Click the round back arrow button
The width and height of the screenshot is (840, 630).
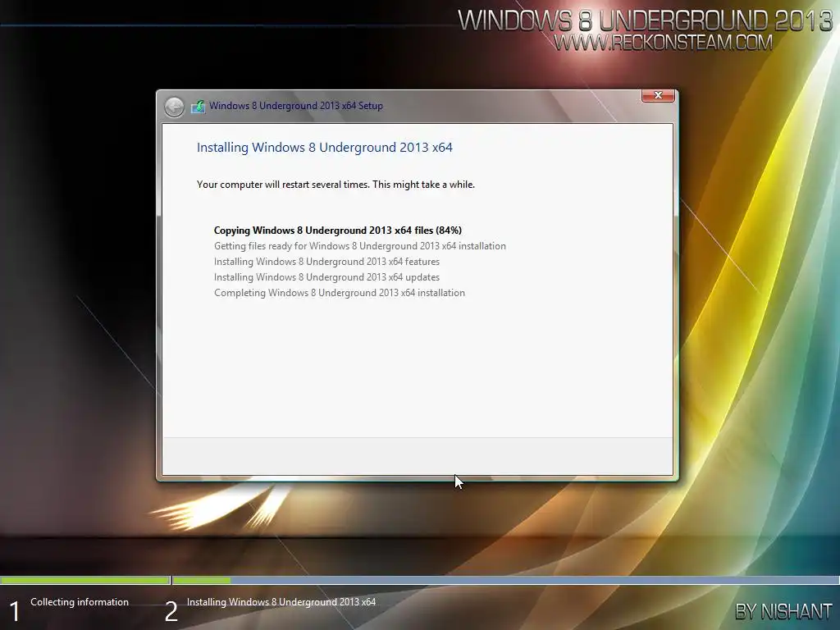point(174,107)
